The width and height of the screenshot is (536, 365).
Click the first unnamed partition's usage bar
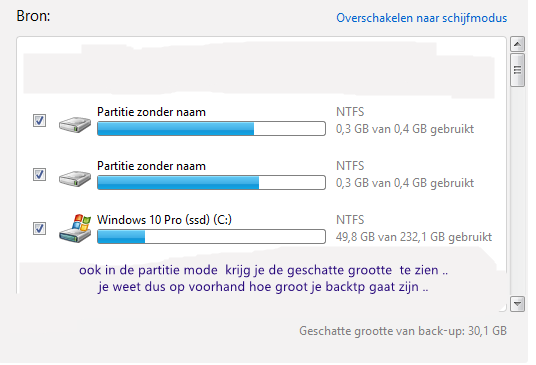coord(211,129)
